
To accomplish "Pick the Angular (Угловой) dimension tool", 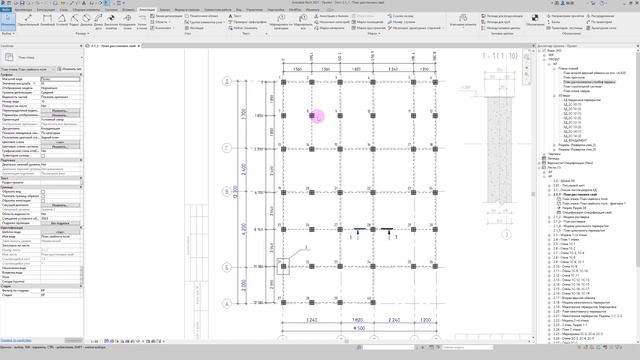I will [62, 21].
